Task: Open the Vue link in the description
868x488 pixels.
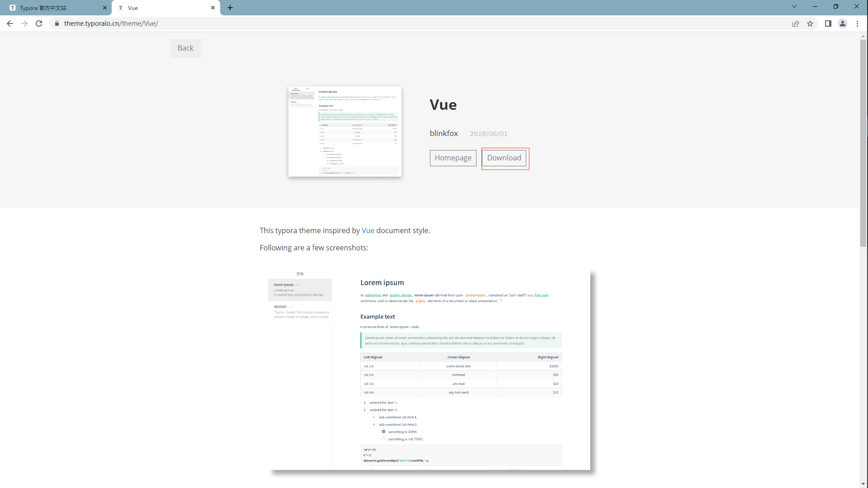Action: click(x=368, y=230)
